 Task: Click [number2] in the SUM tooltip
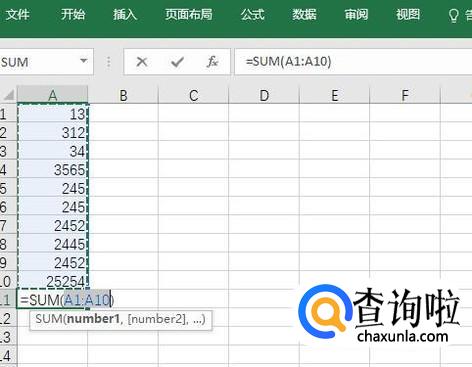(156, 319)
